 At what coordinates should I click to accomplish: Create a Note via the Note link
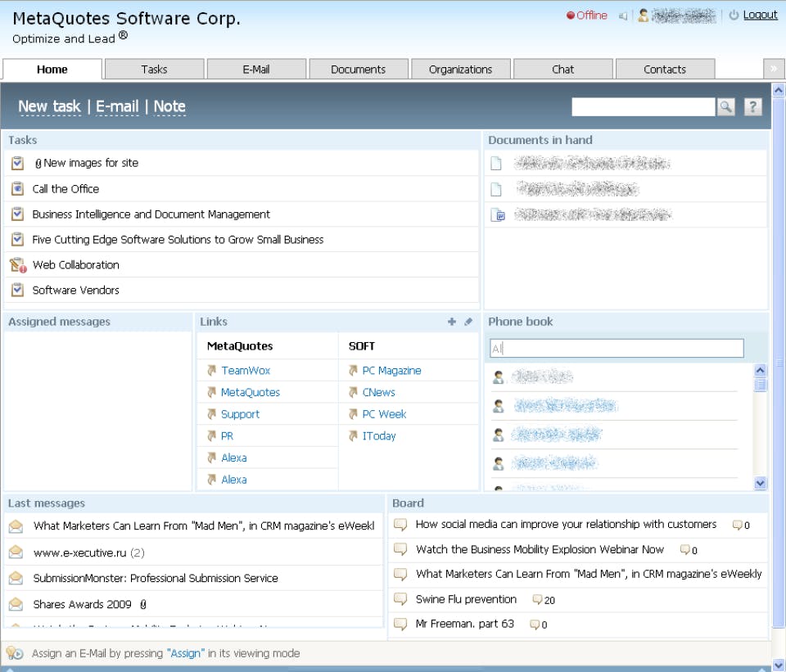pyautogui.click(x=169, y=106)
